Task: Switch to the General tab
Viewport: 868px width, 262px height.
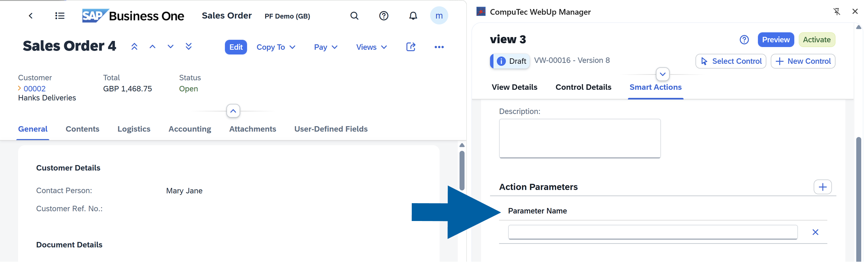Action: 33,129
